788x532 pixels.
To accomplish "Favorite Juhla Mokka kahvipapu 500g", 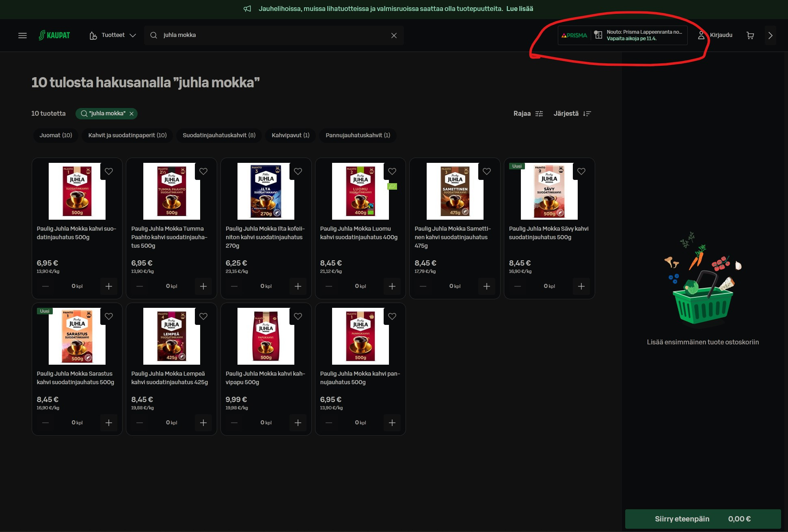I will pos(298,316).
